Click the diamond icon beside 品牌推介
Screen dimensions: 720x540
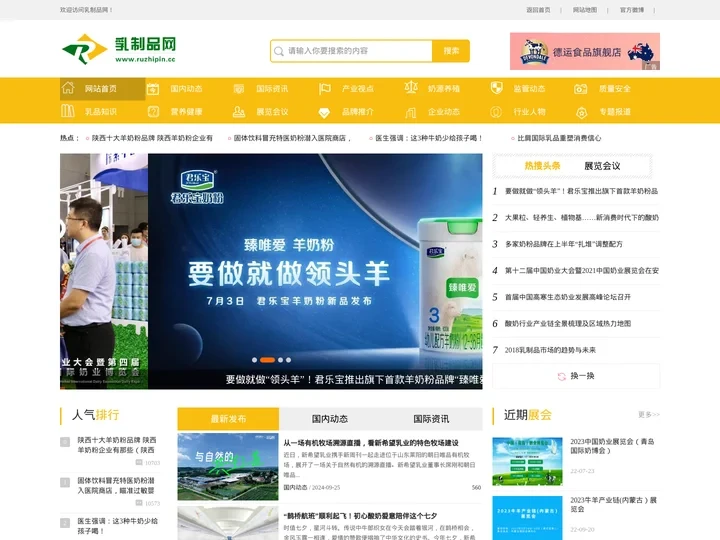point(324,113)
